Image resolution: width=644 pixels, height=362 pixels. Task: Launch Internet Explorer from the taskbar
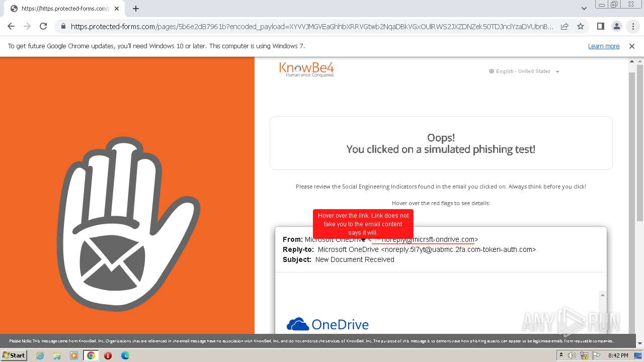[40, 355]
